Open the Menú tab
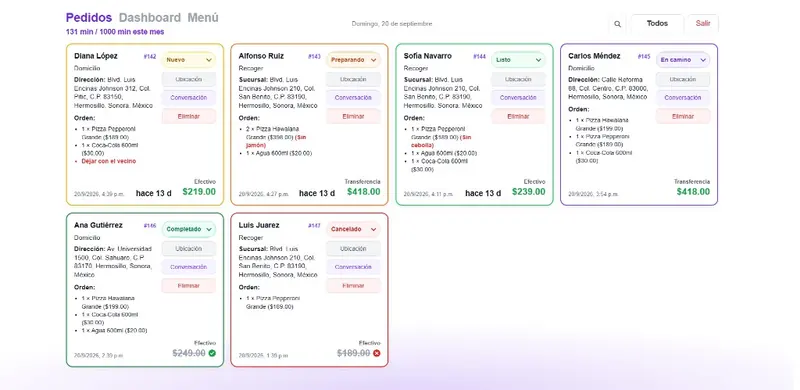 pos(203,18)
